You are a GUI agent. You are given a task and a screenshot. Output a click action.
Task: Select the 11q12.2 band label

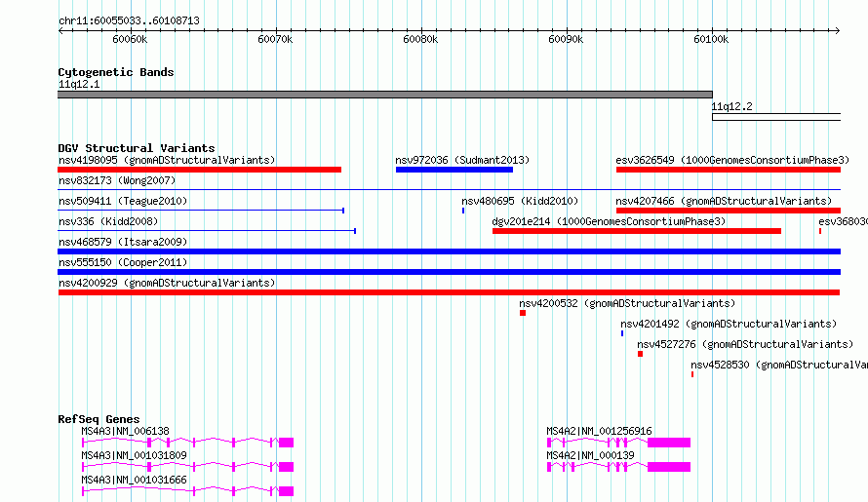pyautogui.click(x=731, y=106)
